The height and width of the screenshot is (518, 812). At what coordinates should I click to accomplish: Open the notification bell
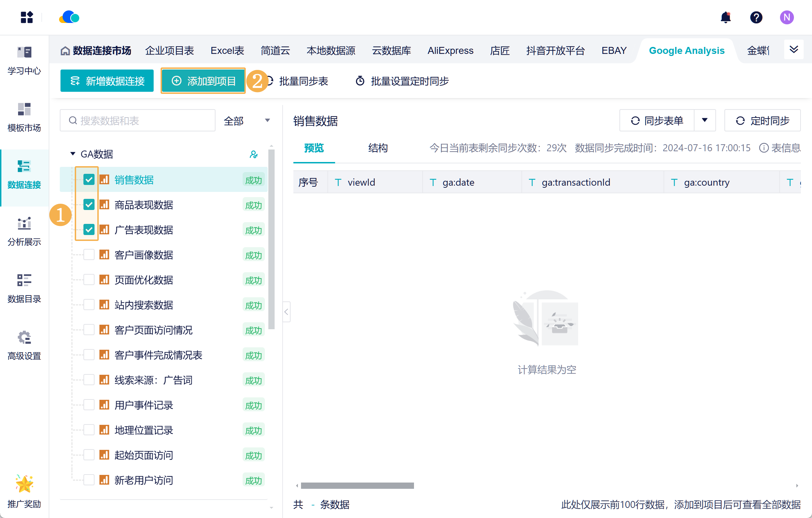pyautogui.click(x=725, y=17)
